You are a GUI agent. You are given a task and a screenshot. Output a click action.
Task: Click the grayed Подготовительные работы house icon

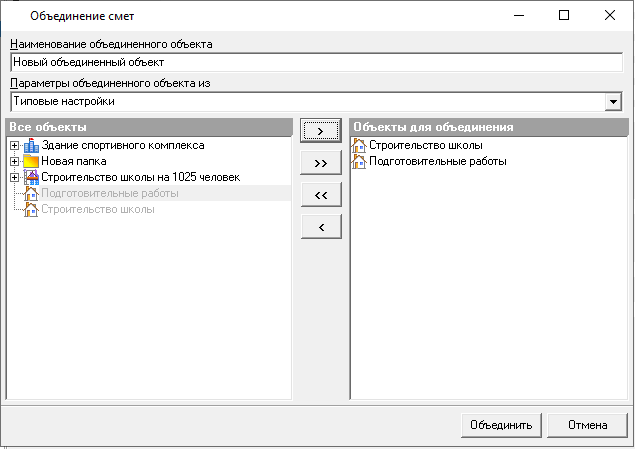pos(31,194)
